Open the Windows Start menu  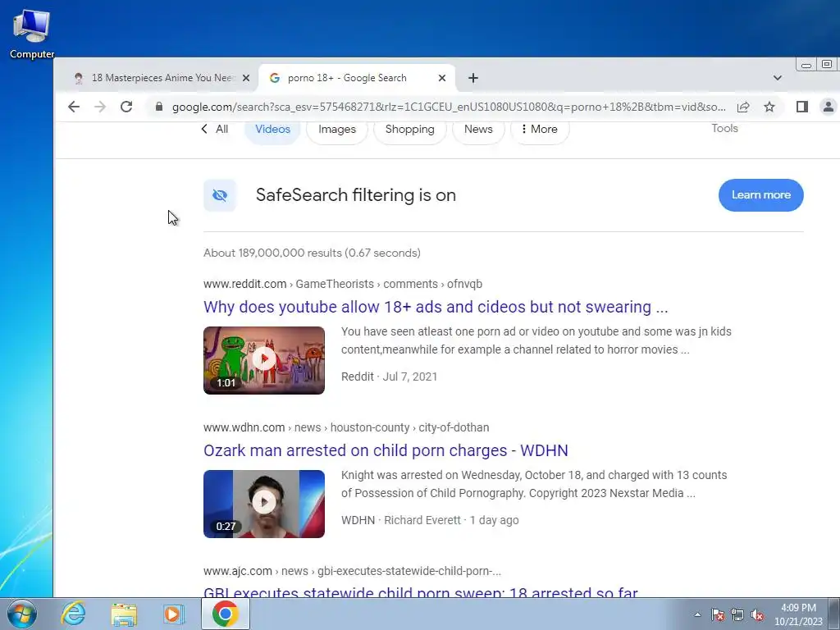[22, 614]
